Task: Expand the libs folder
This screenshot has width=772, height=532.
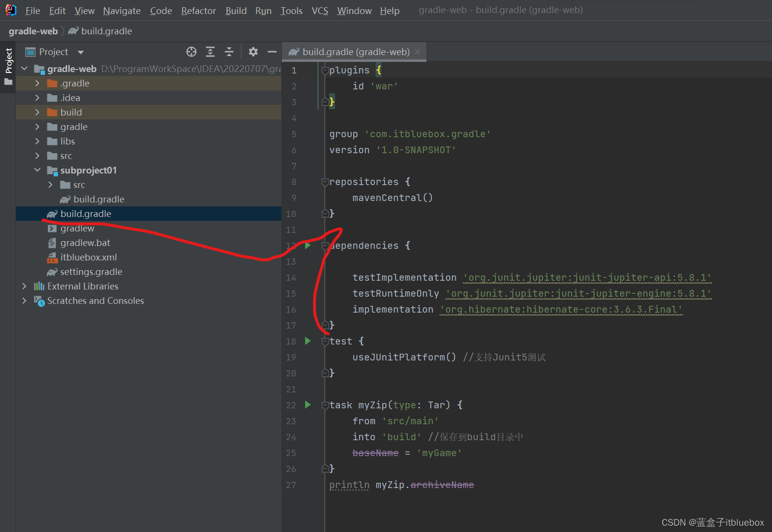Action: pyautogui.click(x=37, y=141)
